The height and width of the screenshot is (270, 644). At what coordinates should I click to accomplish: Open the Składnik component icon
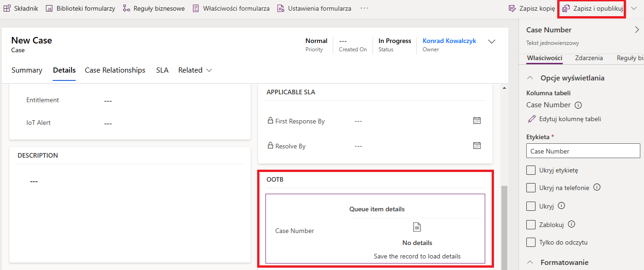[x=7, y=8]
